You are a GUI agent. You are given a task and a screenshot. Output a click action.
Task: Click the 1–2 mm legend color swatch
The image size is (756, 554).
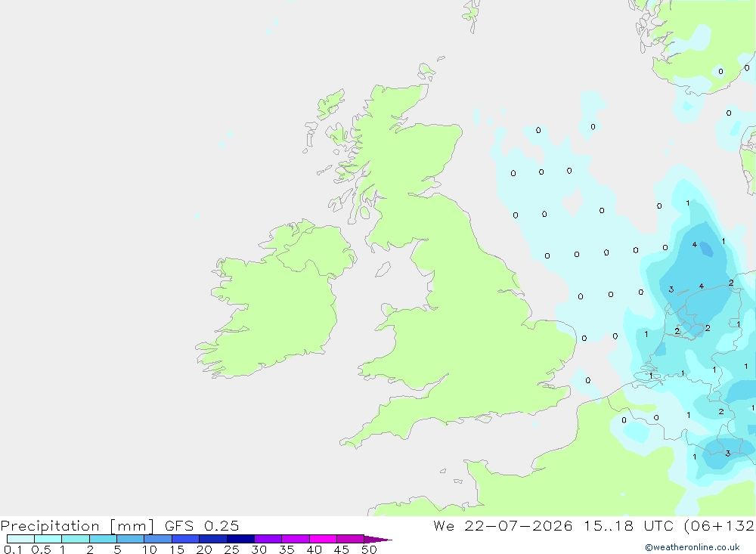[76, 539]
